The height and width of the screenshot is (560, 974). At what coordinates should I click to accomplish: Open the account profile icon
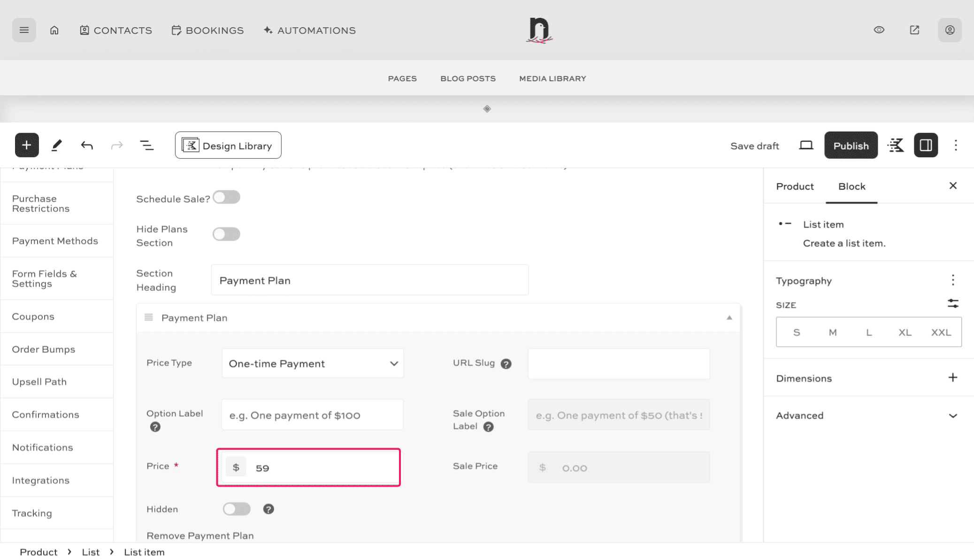pos(950,30)
